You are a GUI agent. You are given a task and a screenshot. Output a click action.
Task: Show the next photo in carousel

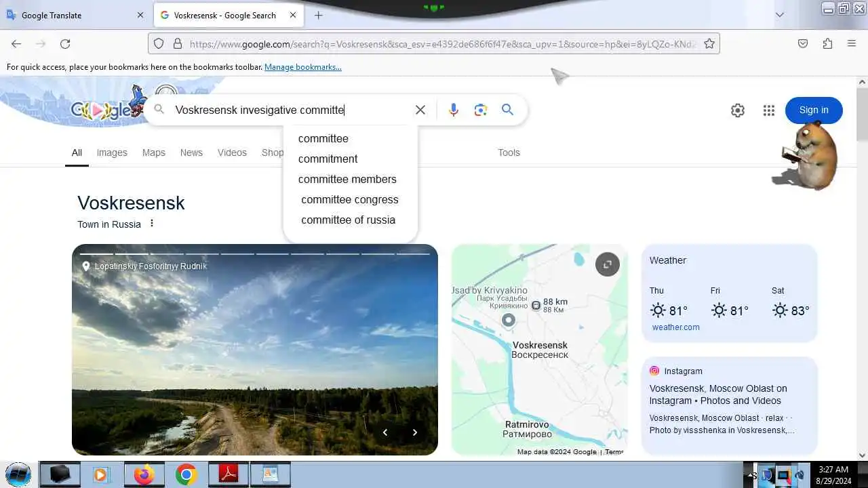tap(415, 432)
